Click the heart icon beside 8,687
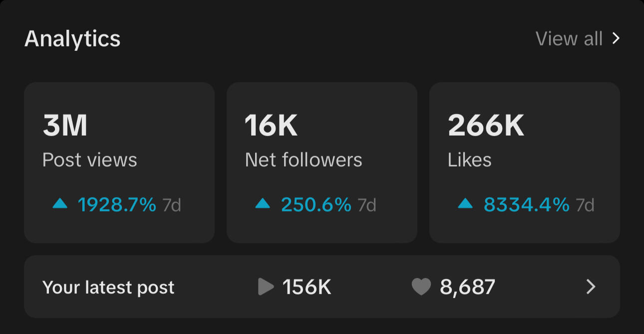 (x=421, y=287)
